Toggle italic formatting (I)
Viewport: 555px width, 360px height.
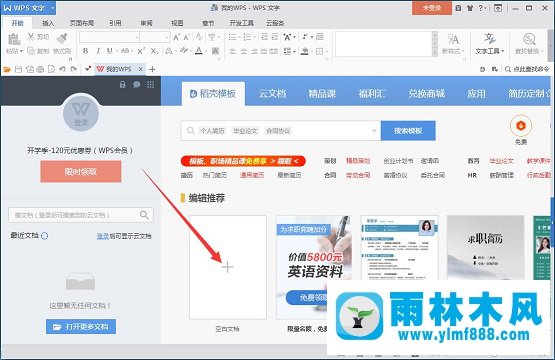click(98, 51)
